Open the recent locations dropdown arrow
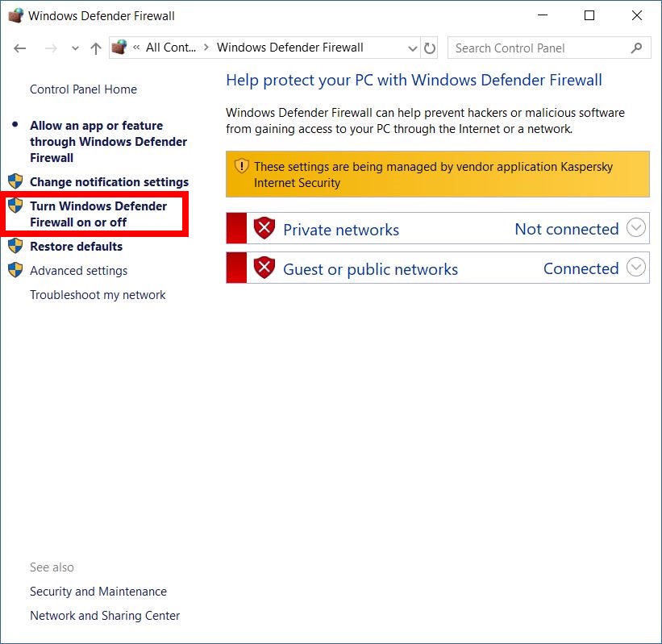This screenshot has width=662, height=644. click(x=75, y=48)
